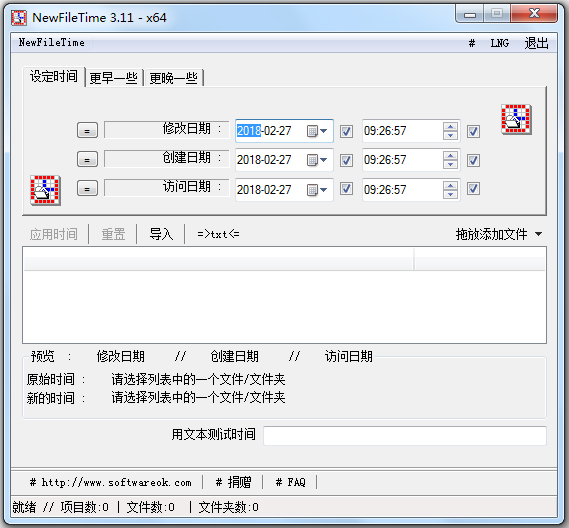Click the first column header of file list
Viewport: 569px width, 528px height.
218,259
